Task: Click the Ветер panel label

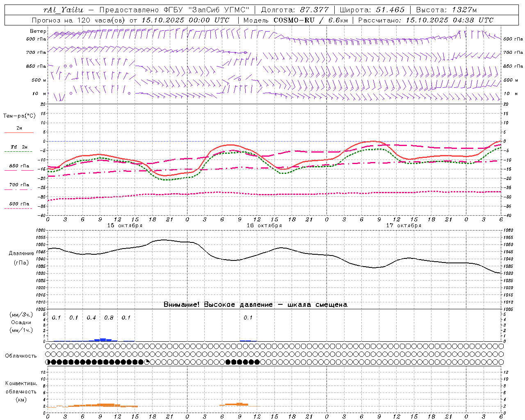Action: coord(38,31)
